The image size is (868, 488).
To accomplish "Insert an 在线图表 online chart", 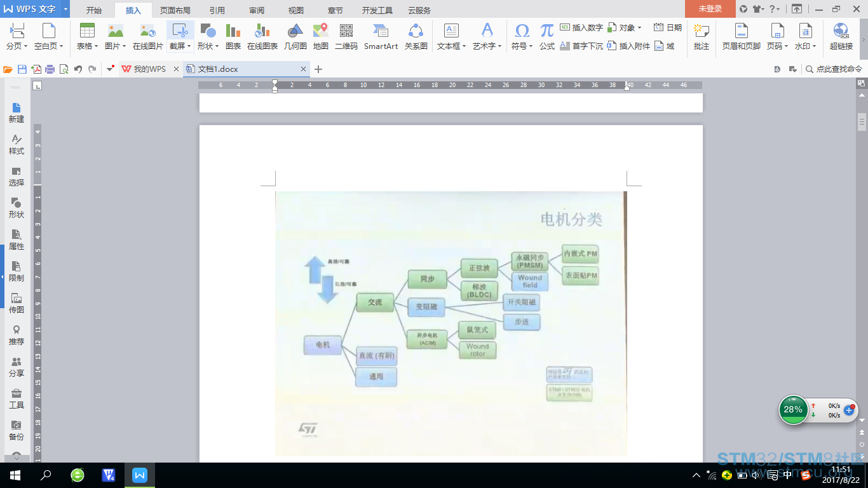I will pos(262,37).
